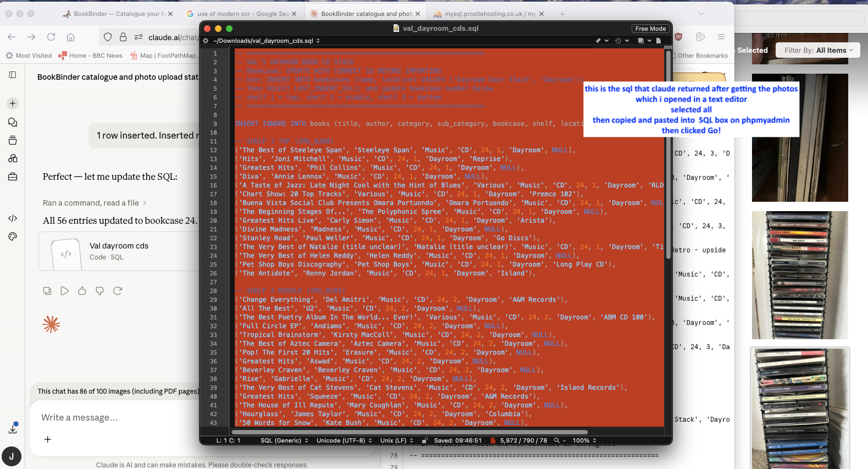The height and width of the screenshot is (469, 868).
Task: Open Chats icon in Claude sidebar
Action: coord(13,122)
